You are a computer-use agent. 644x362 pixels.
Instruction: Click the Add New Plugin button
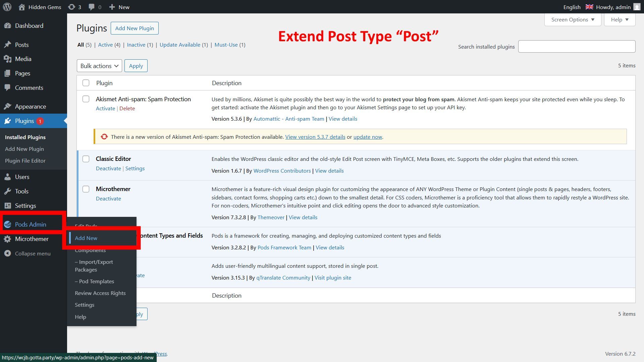click(135, 28)
